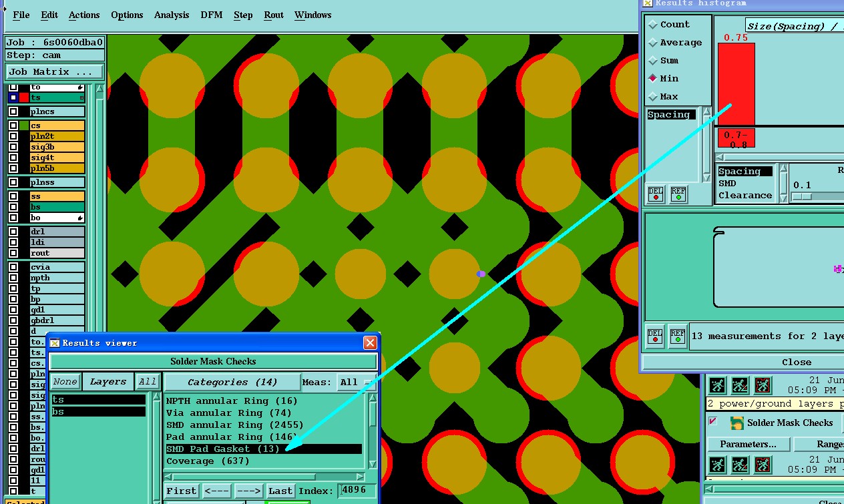This screenshot has height=504, width=844.
Task: Select 'Clearance' in the histogram list
Action: (x=745, y=196)
